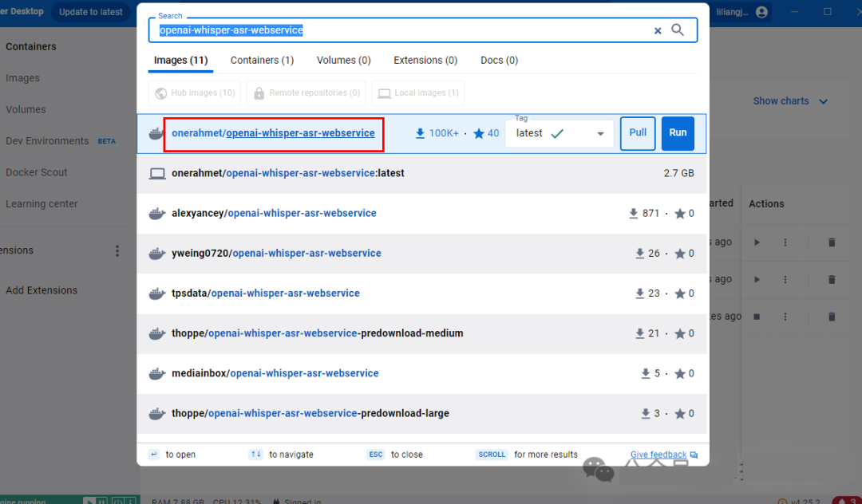Screen dimensions: 862x504
Task: Click whale icon of alexyancey row
Action: point(157,214)
